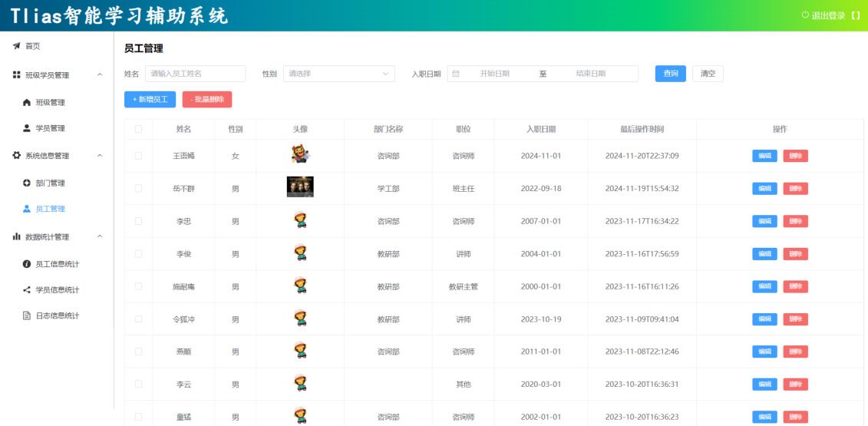Open avatar photo of 岳不群
868x426 pixels.
[300, 187]
